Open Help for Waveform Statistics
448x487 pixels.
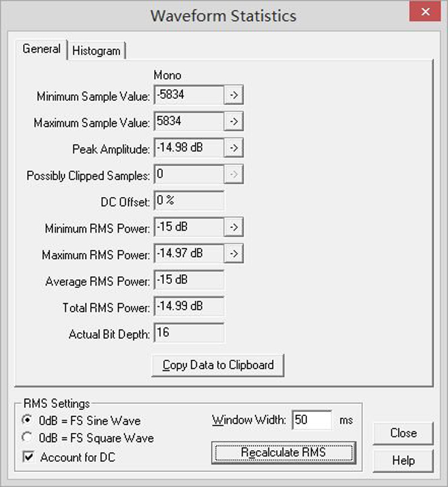(x=403, y=459)
